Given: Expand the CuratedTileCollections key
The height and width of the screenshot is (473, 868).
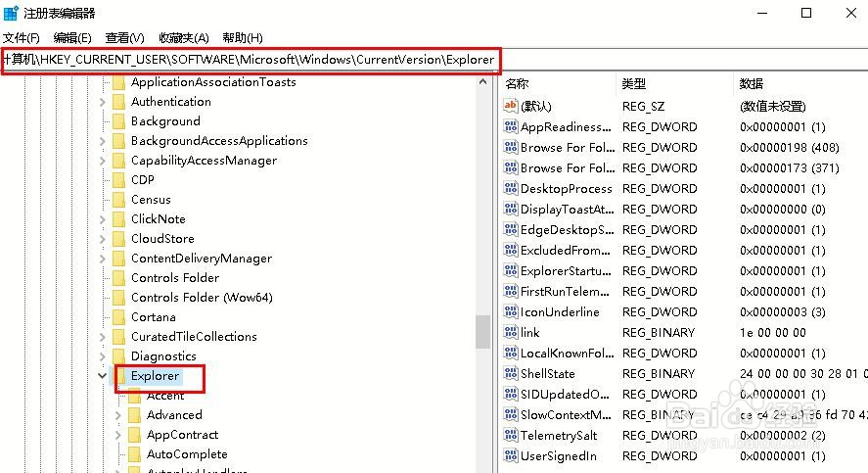Looking at the screenshot, I should point(103,337).
